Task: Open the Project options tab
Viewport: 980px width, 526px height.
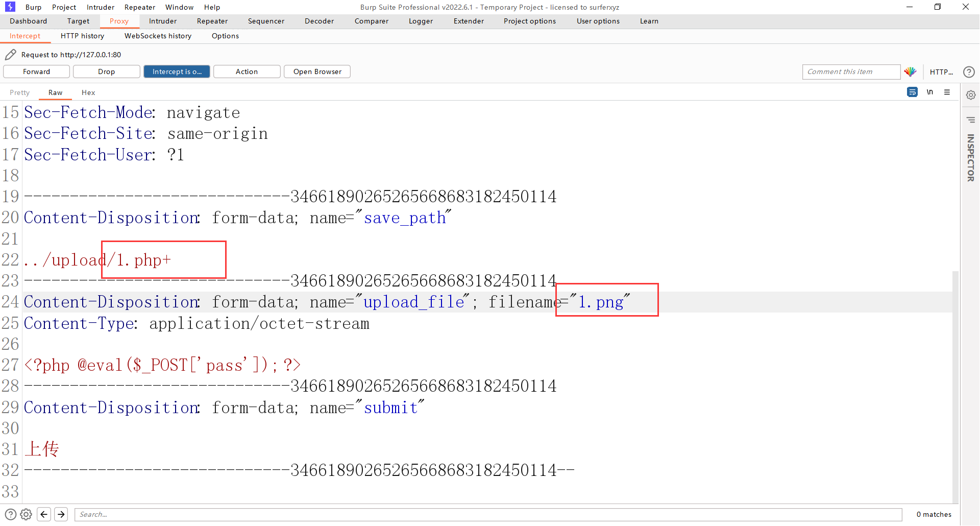Action: click(530, 21)
